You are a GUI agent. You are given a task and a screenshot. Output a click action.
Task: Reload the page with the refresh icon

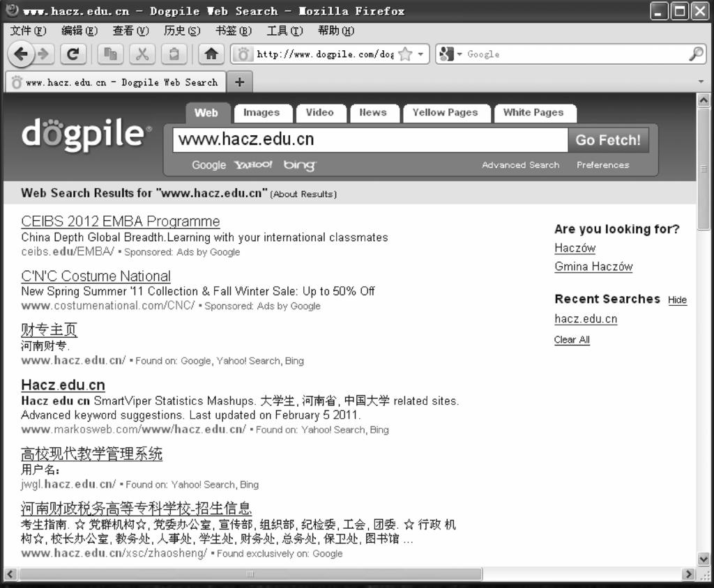coord(73,54)
